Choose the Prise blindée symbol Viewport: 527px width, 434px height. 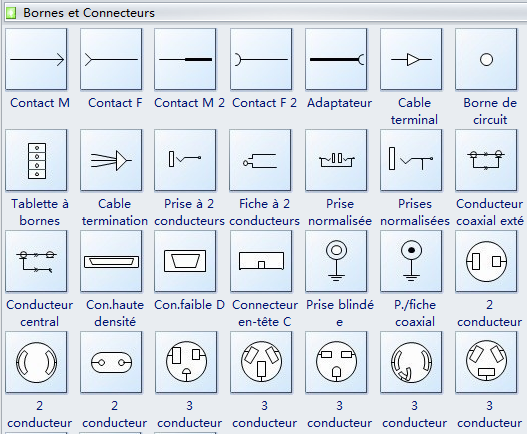pyautogui.click(x=336, y=261)
